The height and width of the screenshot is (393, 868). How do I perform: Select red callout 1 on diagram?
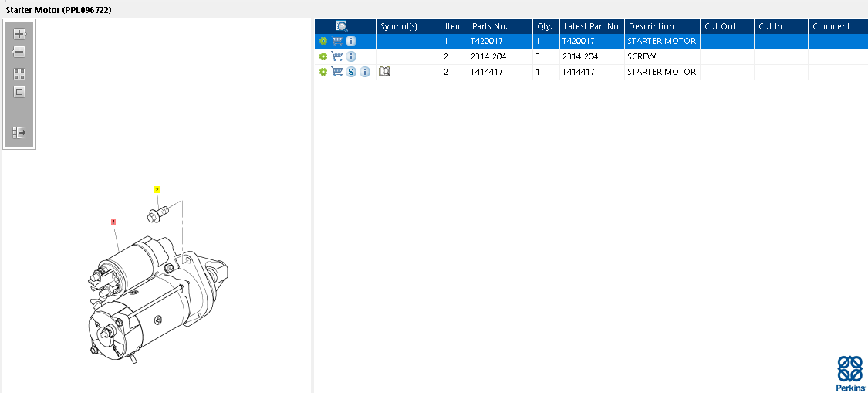(x=113, y=221)
